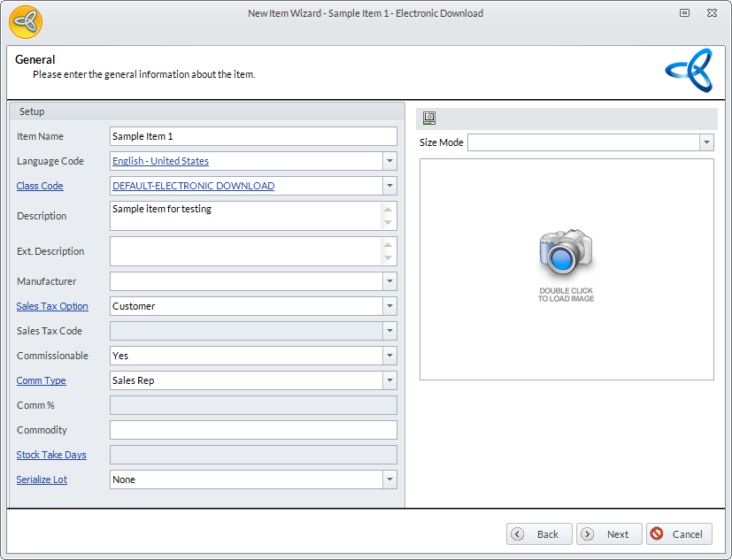Screen dimensions: 732x560
Task: Expand the Size Mode dropdown
Action: 705,142
